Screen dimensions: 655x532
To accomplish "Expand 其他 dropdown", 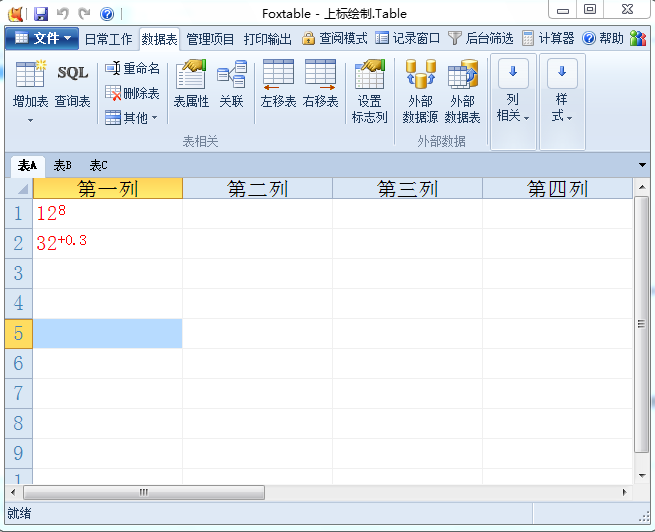I will 132,118.
